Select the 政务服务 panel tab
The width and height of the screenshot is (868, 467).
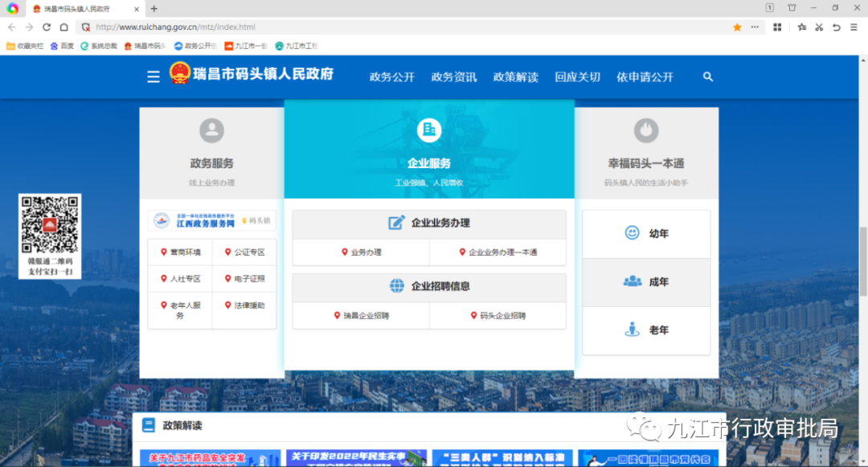[211, 153]
